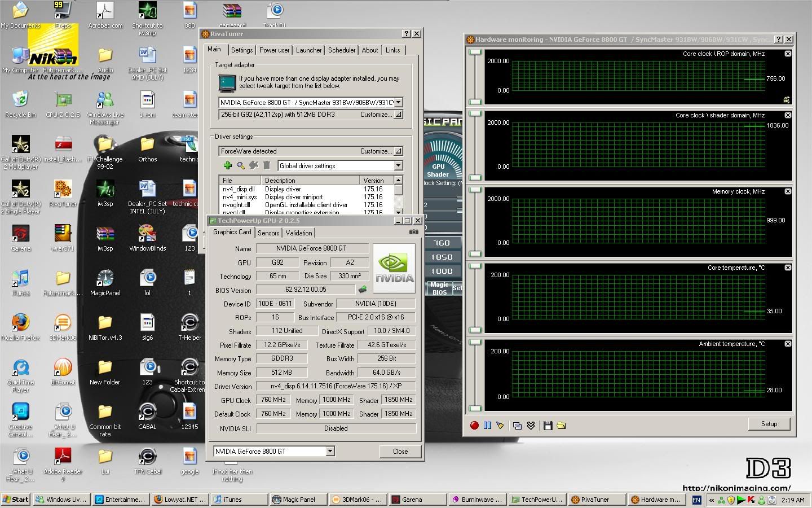Open the Power user tab in RivaTuner
Viewport: 812px width, 508px height.
274,50
